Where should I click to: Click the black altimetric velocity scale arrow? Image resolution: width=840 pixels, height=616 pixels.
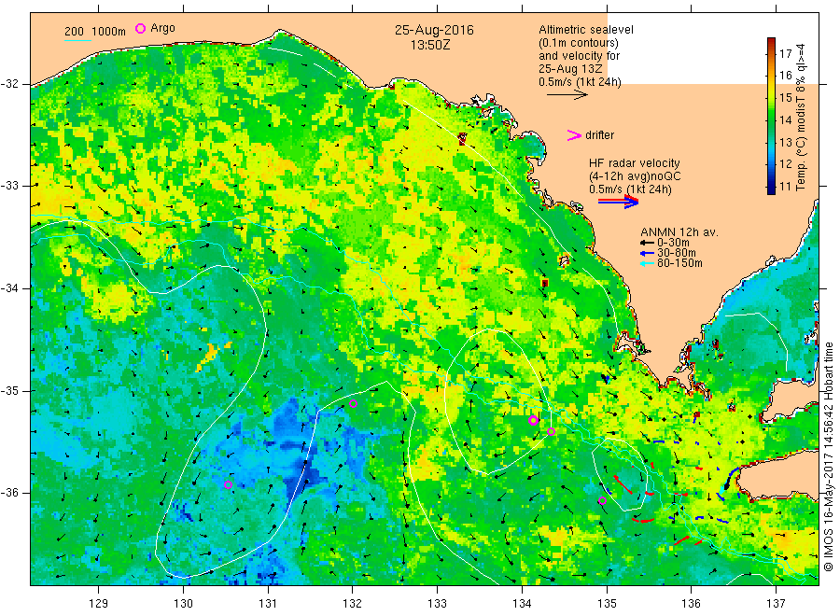pos(567,95)
